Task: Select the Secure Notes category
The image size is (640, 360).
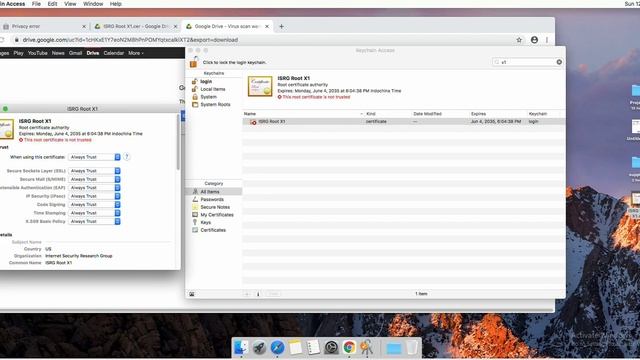Action: click(215, 207)
